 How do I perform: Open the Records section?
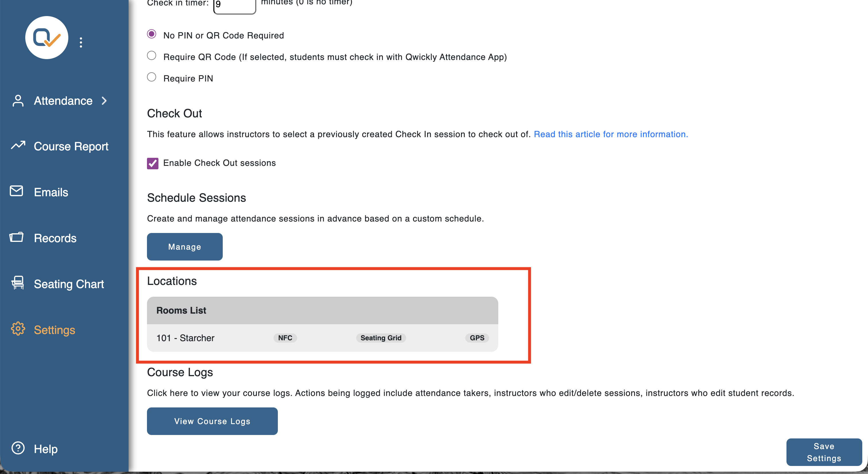[55, 238]
